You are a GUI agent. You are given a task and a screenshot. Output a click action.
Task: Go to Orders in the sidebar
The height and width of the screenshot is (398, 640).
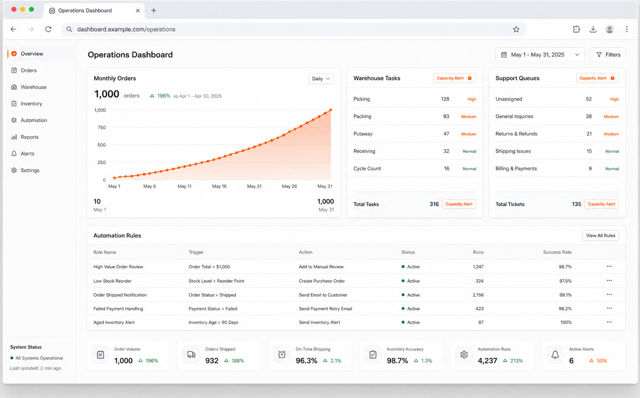point(29,70)
